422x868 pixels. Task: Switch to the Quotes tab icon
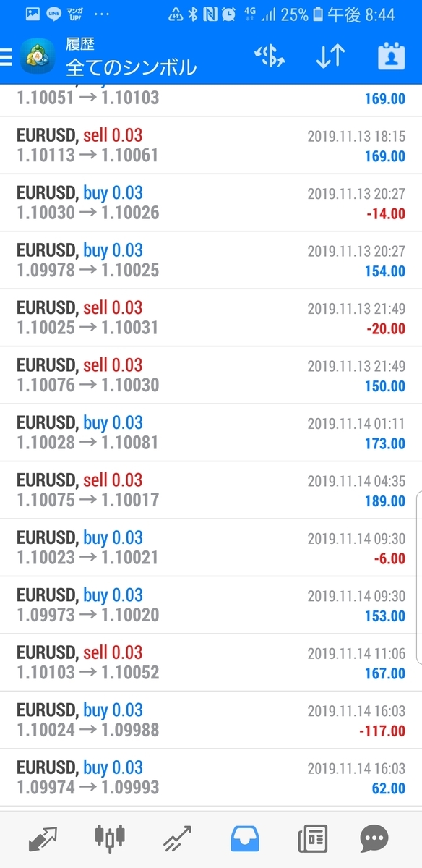pos(43,838)
